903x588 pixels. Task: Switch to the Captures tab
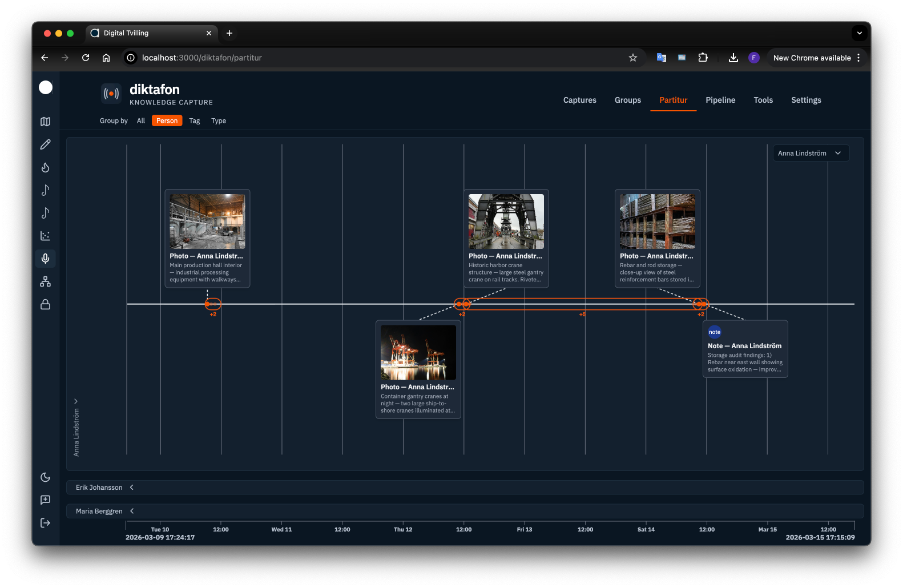point(580,100)
